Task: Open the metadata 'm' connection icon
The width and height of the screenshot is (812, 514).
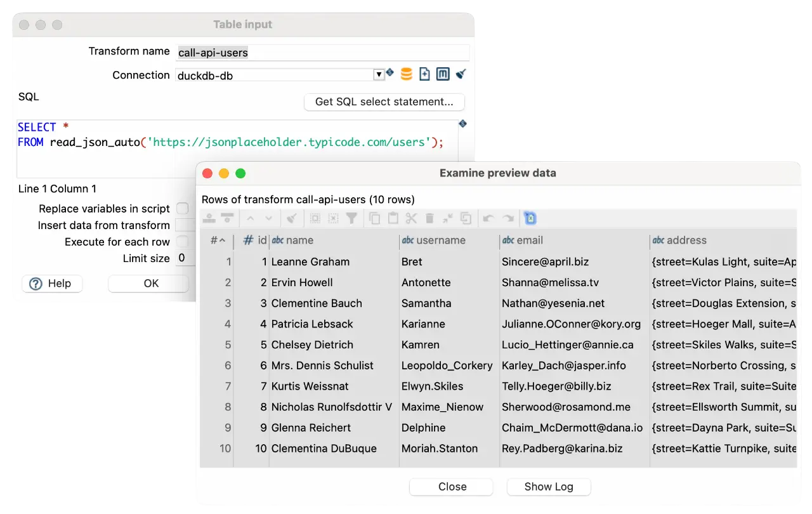Action: (x=443, y=74)
